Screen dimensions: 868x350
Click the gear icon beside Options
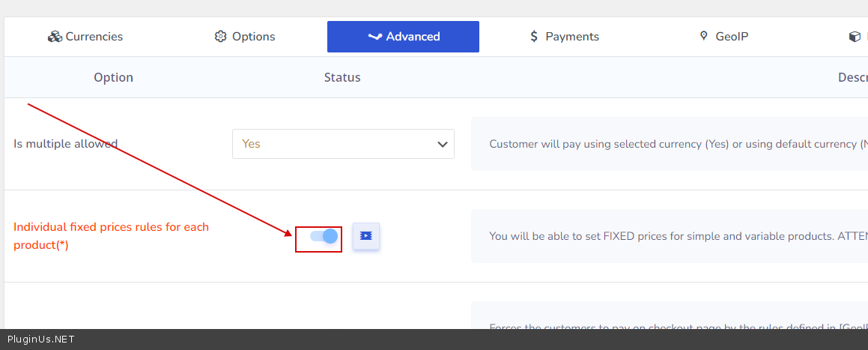tap(220, 37)
